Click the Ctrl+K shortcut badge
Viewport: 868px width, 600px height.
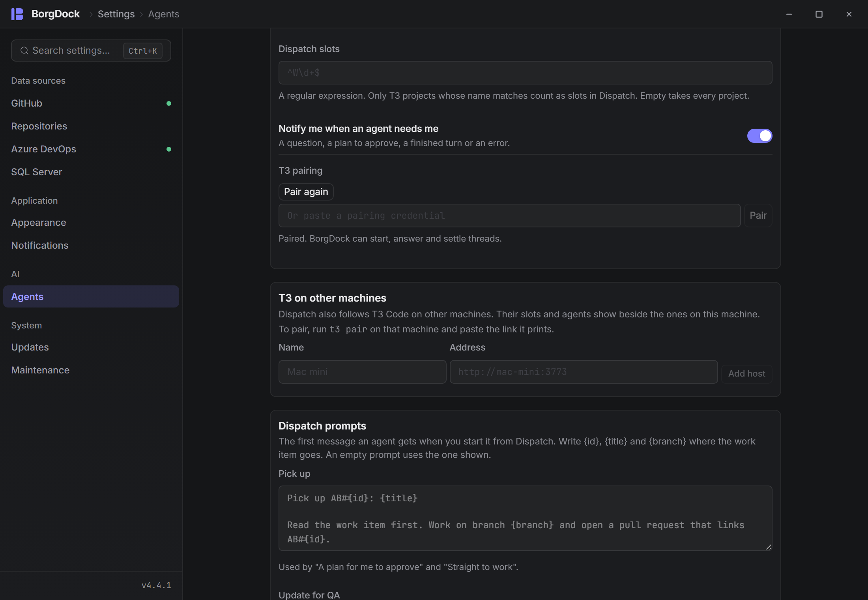point(143,51)
